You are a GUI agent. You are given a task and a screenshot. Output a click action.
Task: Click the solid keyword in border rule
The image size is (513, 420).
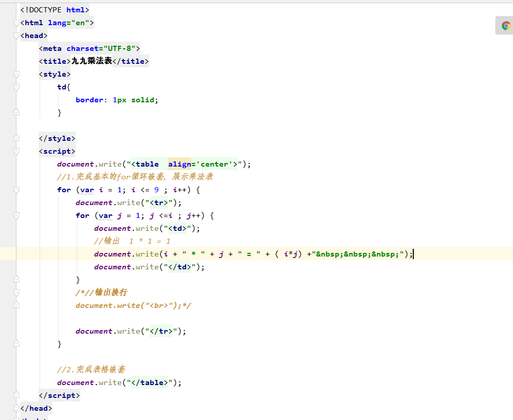point(143,100)
